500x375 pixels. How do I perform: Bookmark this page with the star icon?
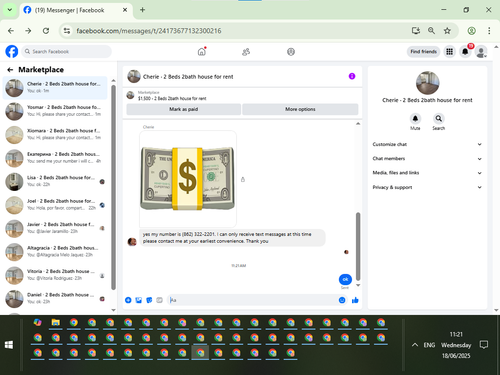(447, 31)
